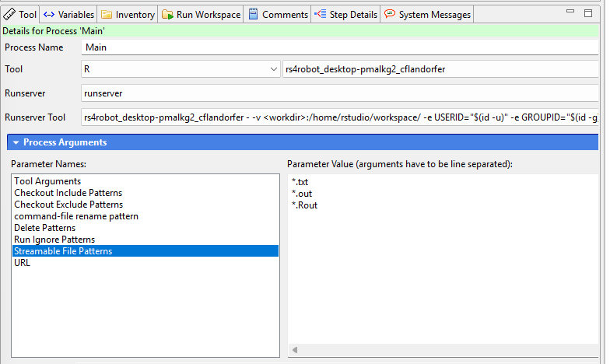
Task: Open the Tool dropdown showing R
Action: (x=273, y=69)
